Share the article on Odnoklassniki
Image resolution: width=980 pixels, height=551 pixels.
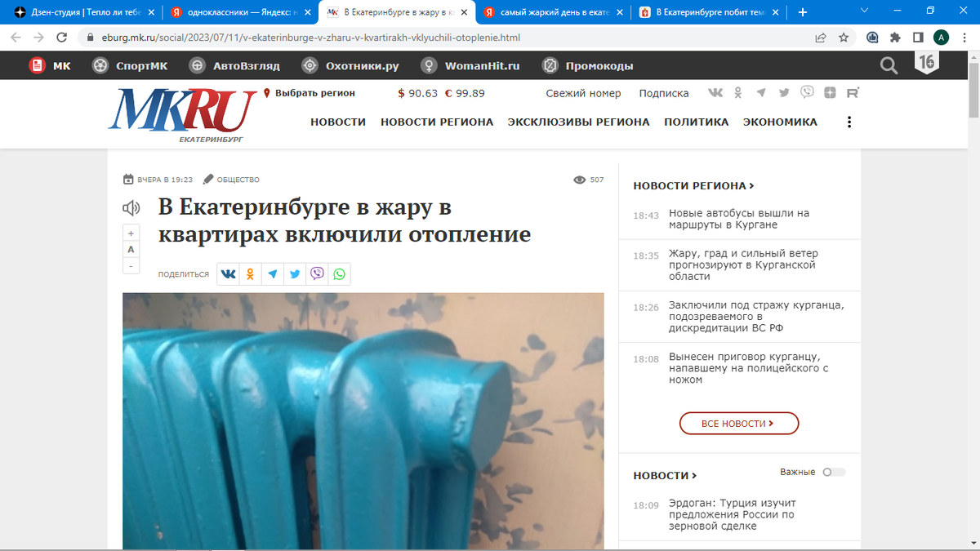click(x=251, y=274)
